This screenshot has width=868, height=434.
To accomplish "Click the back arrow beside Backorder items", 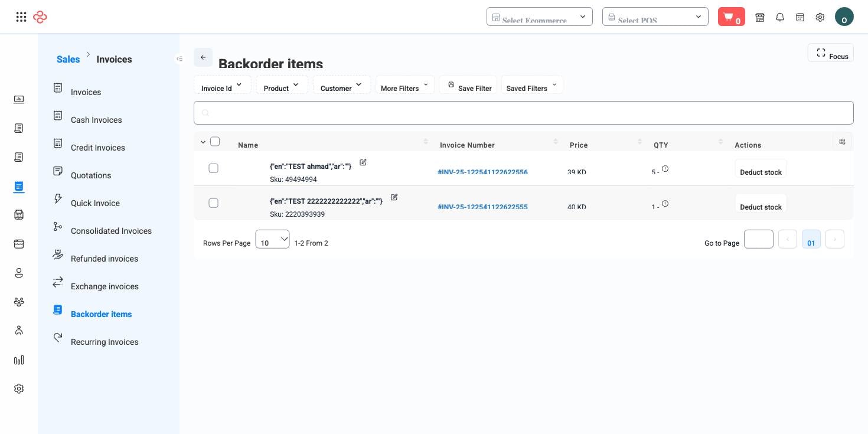I will pyautogui.click(x=203, y=57).
